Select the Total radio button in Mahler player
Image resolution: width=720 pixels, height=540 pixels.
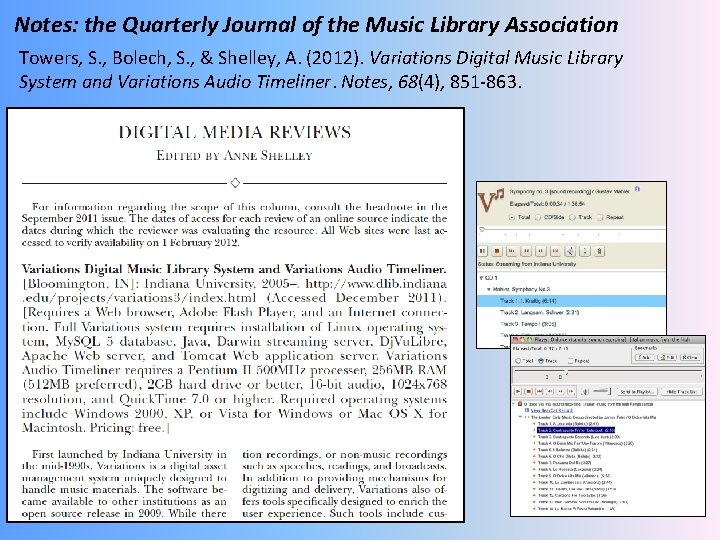[512, 218]
